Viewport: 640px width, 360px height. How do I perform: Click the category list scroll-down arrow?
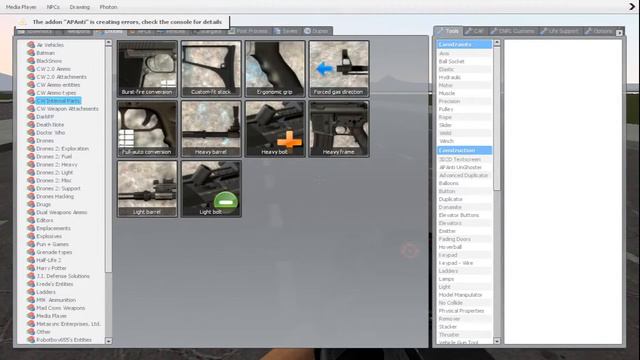[109, 340]
